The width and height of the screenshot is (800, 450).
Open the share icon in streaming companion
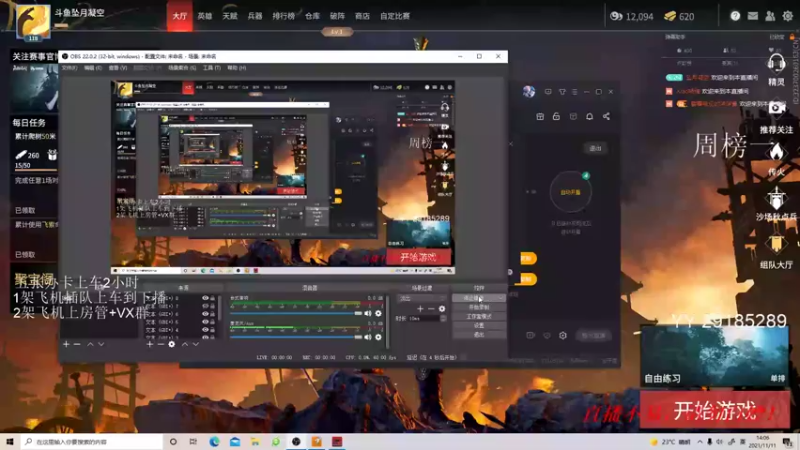tap(606, 116)
